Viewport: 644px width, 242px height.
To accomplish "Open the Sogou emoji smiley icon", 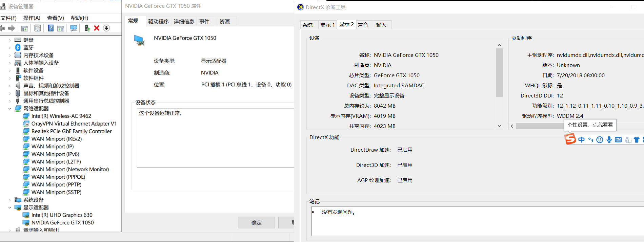I will pyautogui.click(x=600, y=140).
